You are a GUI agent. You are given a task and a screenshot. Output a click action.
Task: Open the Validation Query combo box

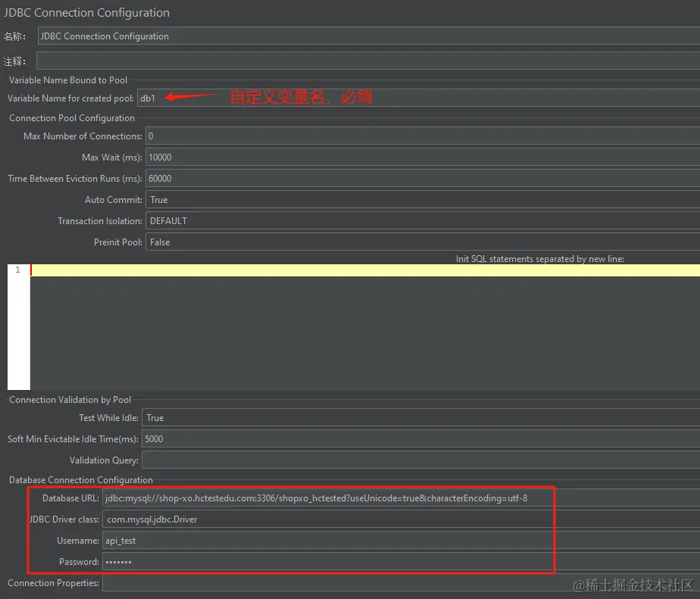click(x=420, y=460)
